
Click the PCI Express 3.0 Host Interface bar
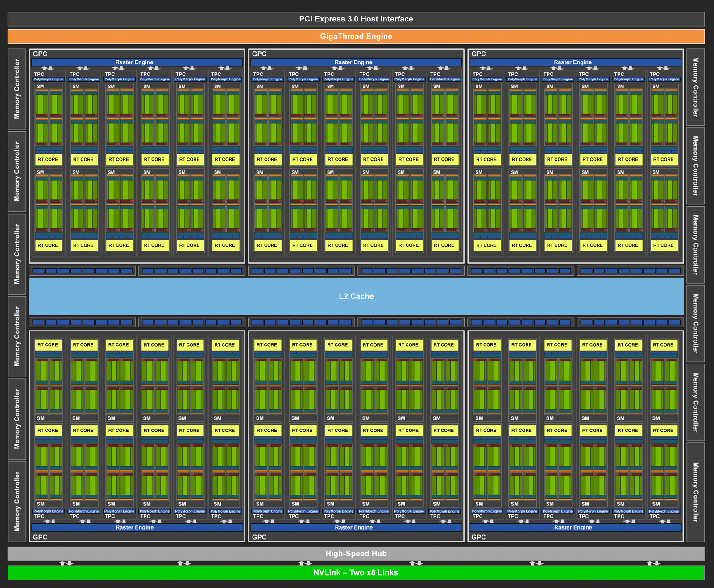[x=356, y=19]
